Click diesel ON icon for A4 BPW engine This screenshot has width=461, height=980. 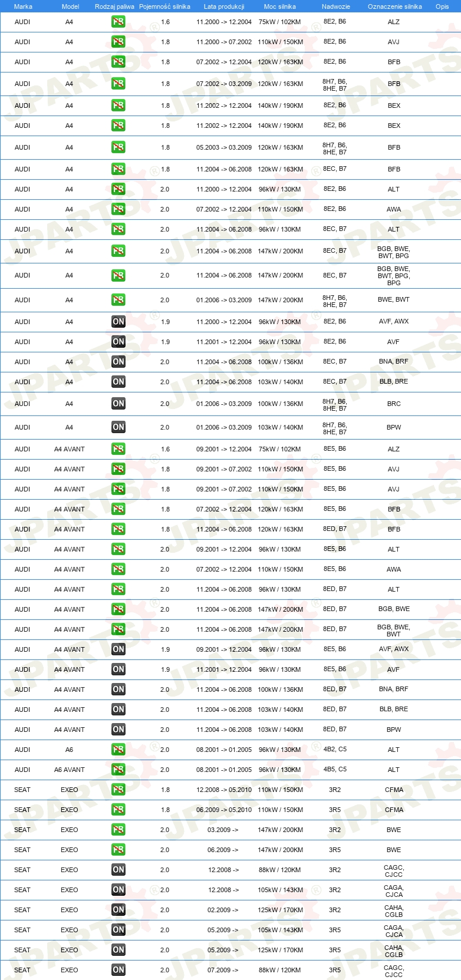118,427
